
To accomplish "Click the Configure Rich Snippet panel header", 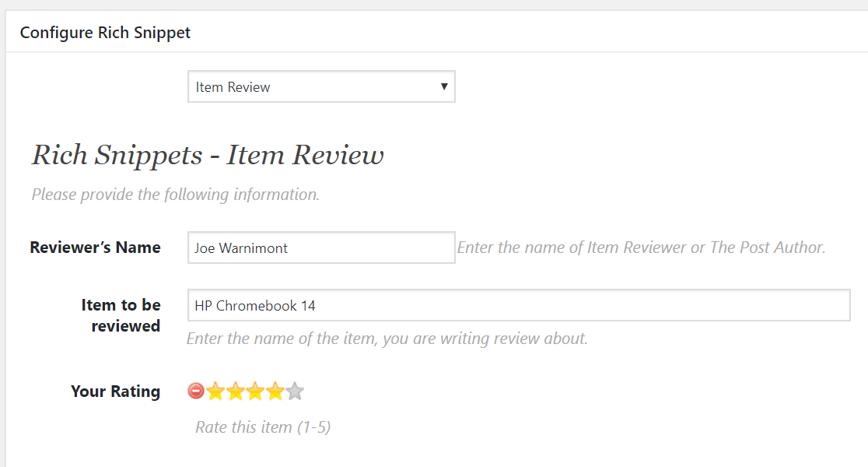I will 105,33.
